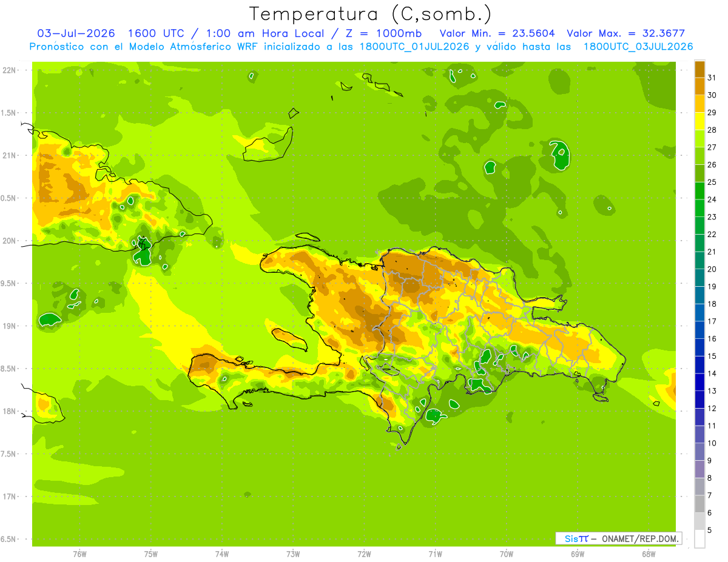This screenshot has height=562, width=728.
Task: Click the 75W longitude axis label
Action: pyautogui.click(x=150, y=554)
